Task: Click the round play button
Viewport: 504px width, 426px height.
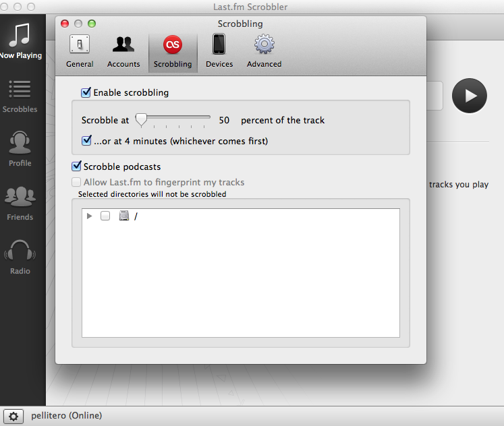Action: [x=470, y=96]
